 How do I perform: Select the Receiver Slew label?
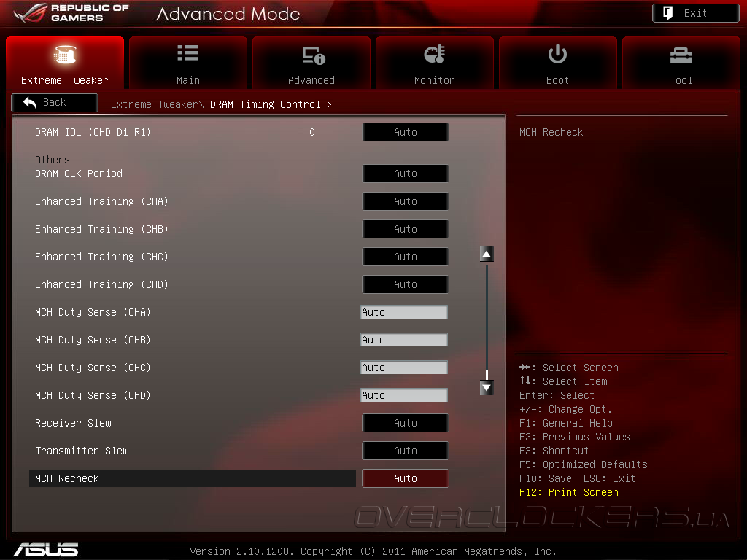point(73,423)
